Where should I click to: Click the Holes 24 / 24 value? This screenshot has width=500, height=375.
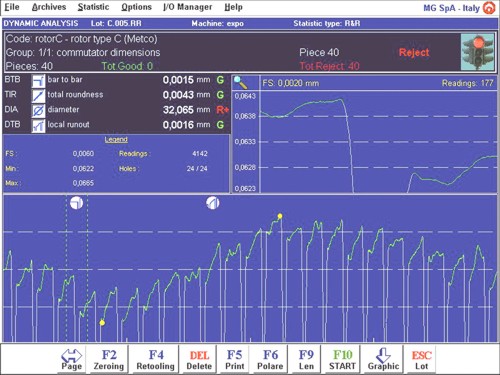point(197,169)
